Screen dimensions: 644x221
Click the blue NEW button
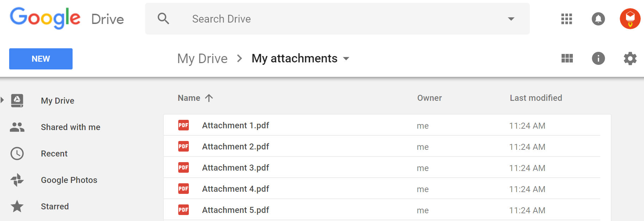41,59
